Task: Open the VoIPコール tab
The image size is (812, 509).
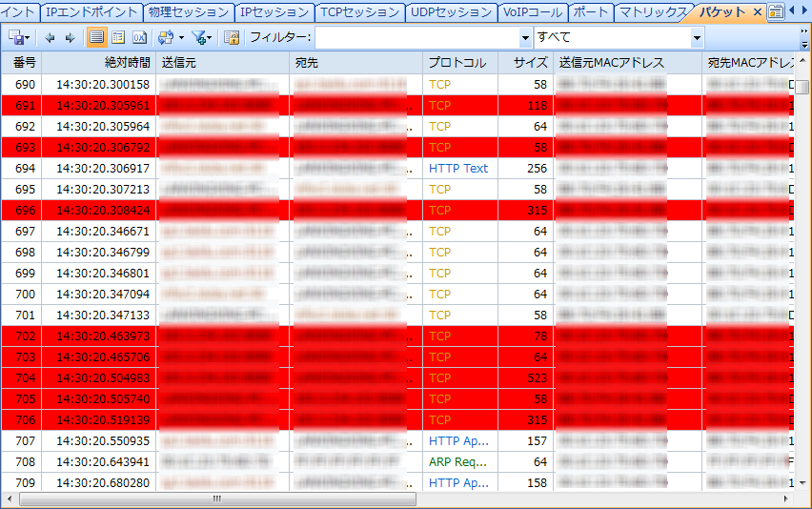Action: tap(532, 12)
